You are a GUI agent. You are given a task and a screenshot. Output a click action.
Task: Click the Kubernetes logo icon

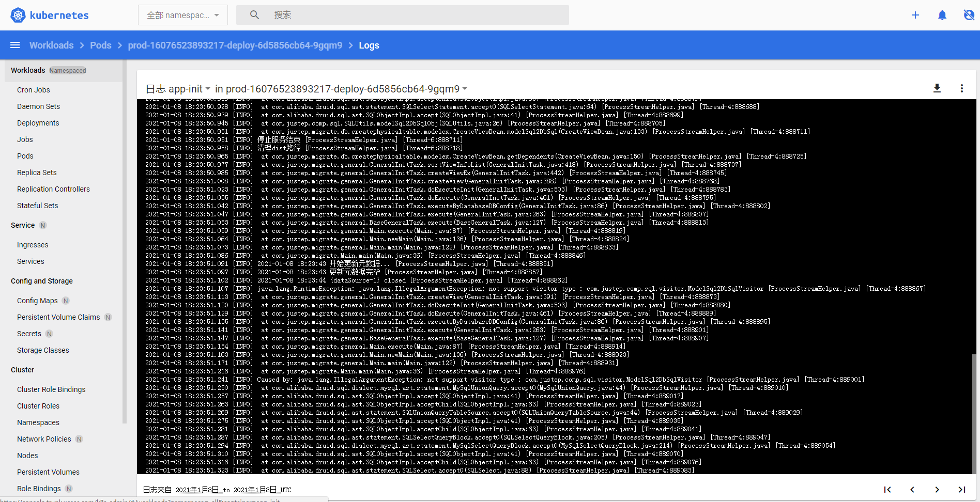coord(18,15)
